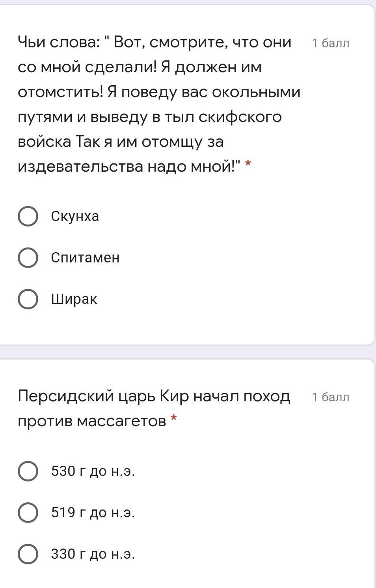The height and width of the screenshot is (588, 376).
Task: Click the Ширак option label
Action: click(x=74, y=299)
